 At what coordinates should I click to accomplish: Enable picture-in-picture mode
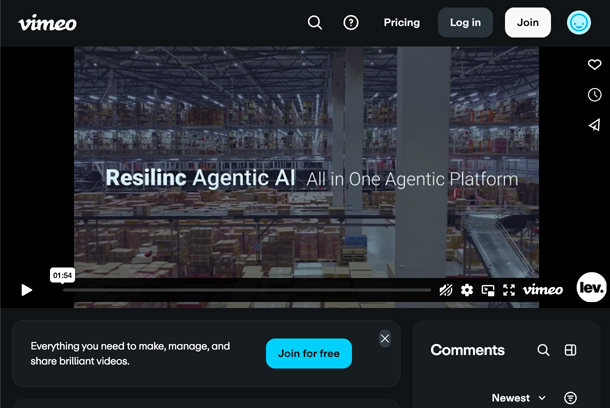[488, 290]
